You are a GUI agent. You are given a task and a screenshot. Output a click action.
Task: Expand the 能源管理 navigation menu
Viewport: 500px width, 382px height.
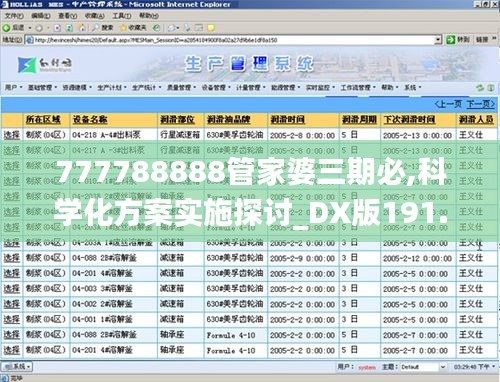(x=286, y=87)
